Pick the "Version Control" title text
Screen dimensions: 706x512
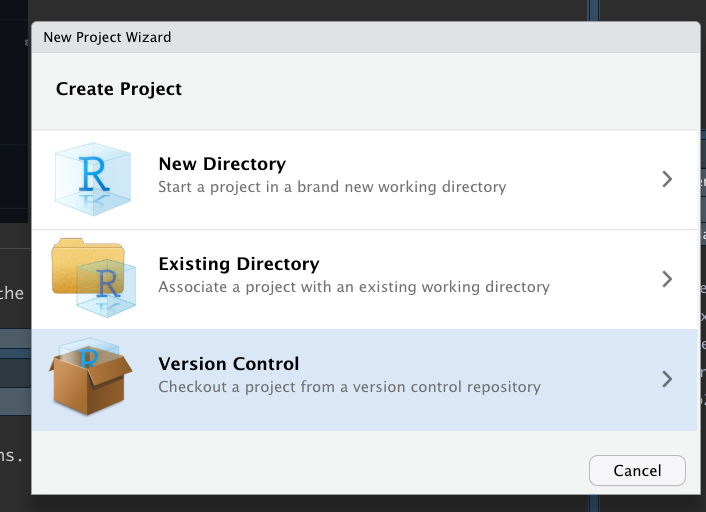(229, 364)
